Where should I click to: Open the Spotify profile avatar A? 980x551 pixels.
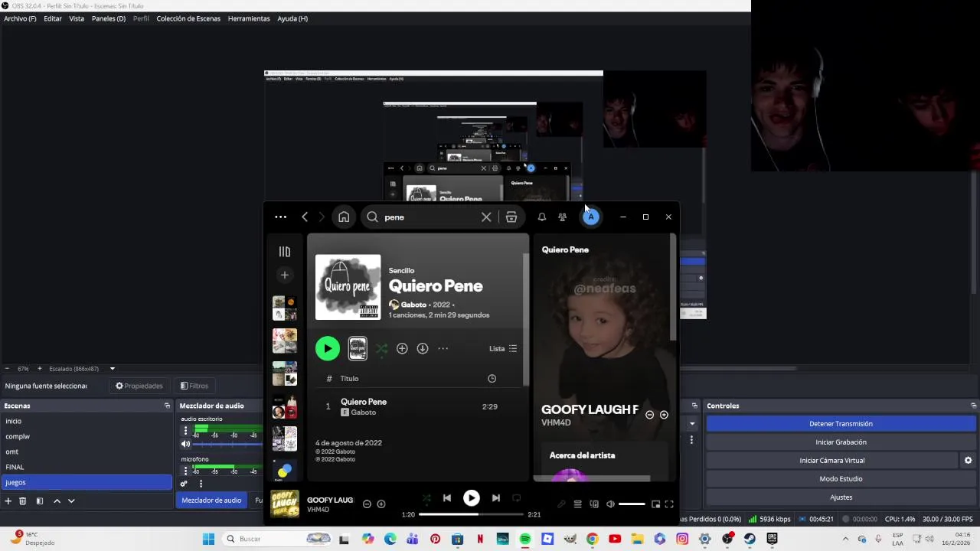(x=591, y=217)
